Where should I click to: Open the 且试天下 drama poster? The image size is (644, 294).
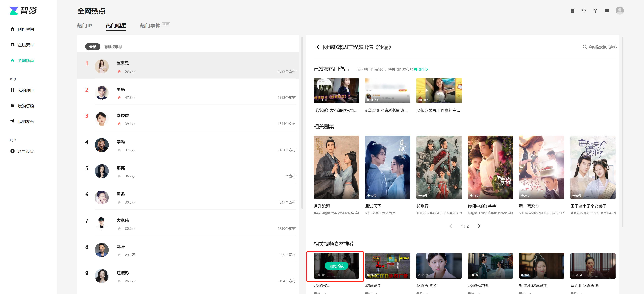387,167
